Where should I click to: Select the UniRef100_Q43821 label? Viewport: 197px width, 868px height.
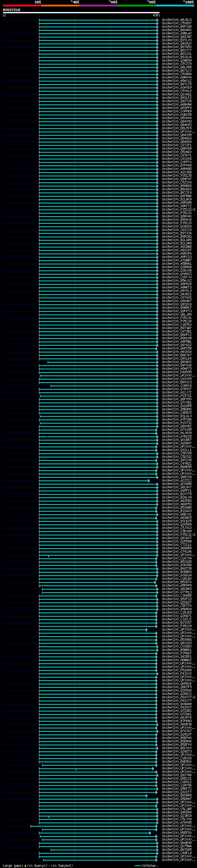click(176, 294)
